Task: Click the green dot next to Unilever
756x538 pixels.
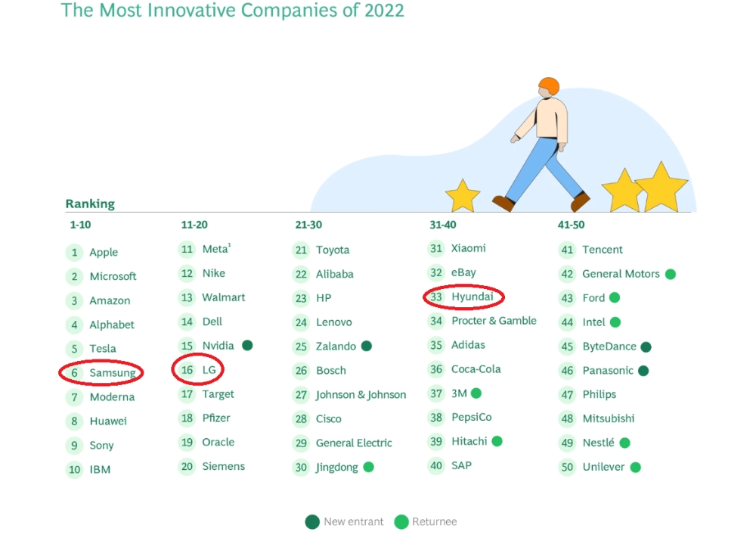Action: 636,467
